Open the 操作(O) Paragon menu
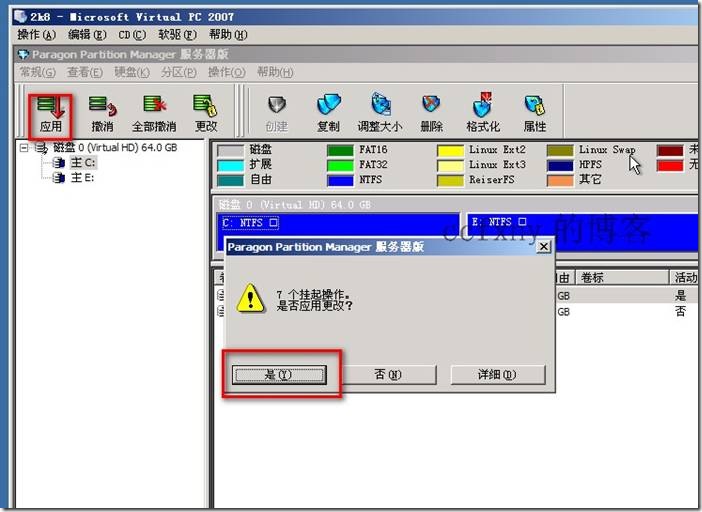The width and height of the screenshot is (702, 512). [x=227, y=72]
